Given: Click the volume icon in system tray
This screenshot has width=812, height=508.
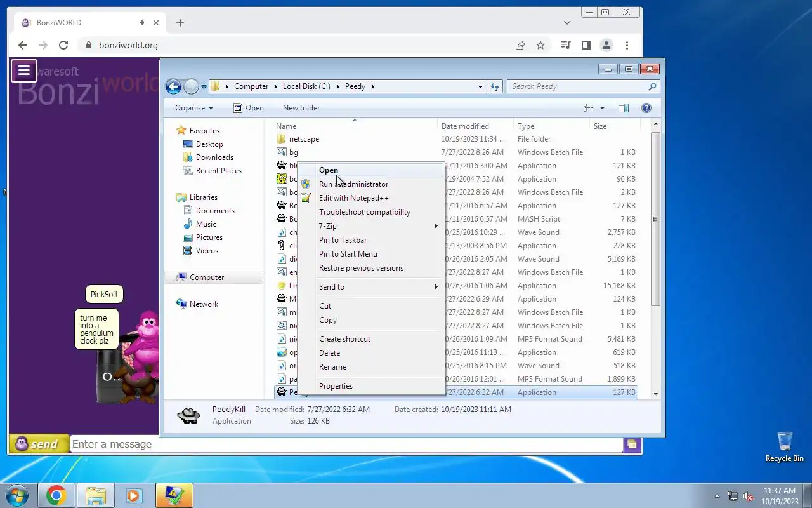Looking at the screenshot, I should pos(748,496).
